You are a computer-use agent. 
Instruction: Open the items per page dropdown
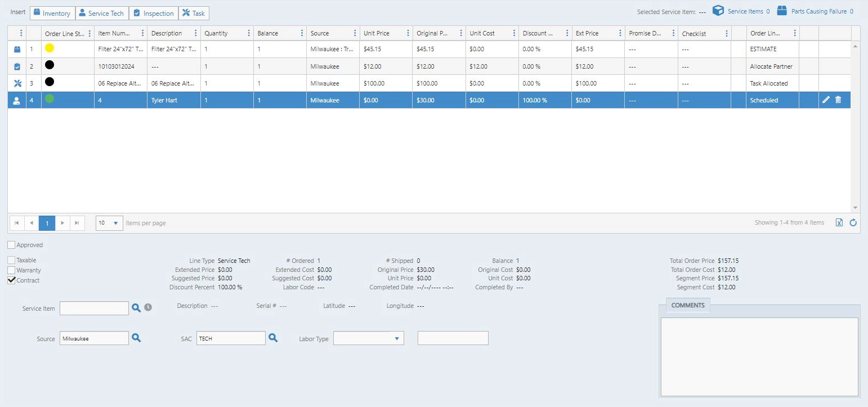point(109,223)
